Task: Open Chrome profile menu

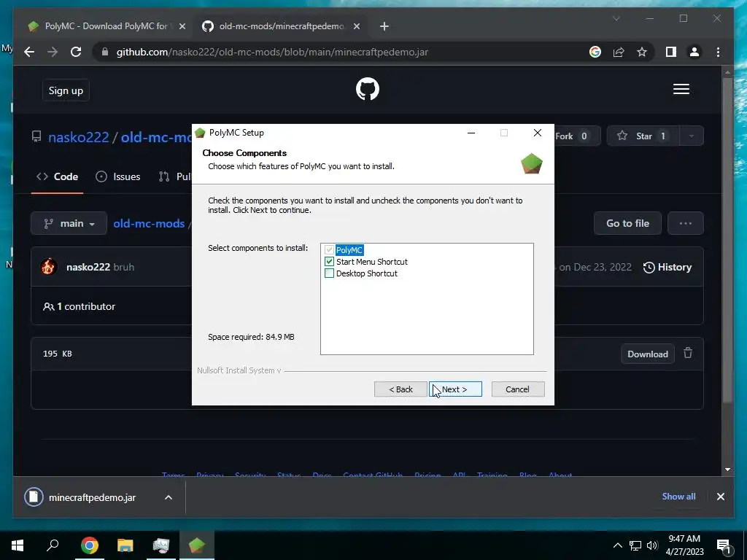Action: point(694,52)
